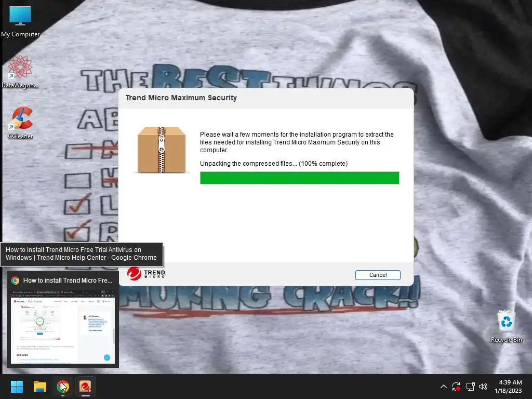Open the volume speaker tray icon
Viewport: 532px width, 399px height.
(x=483, y=387)
